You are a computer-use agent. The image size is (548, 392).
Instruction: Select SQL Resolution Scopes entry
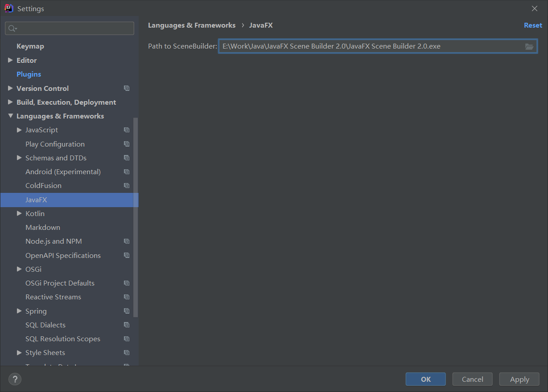(63, 339)
